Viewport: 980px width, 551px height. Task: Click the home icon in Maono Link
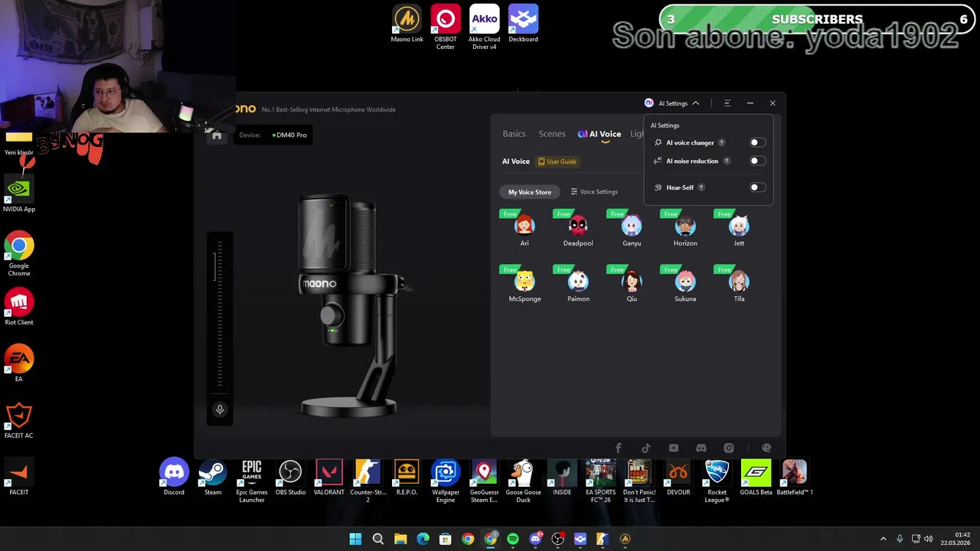pyautogui.click(x=217, y=135)
